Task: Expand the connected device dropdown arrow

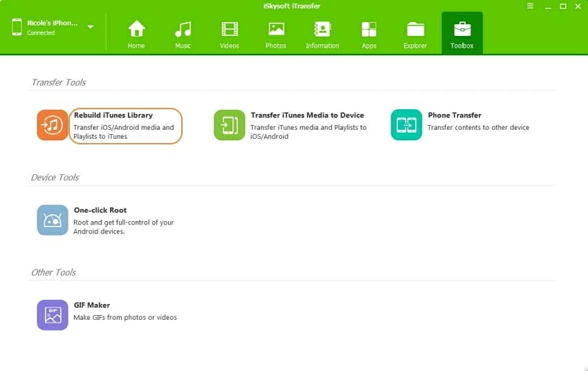Action: coord(91,27)
